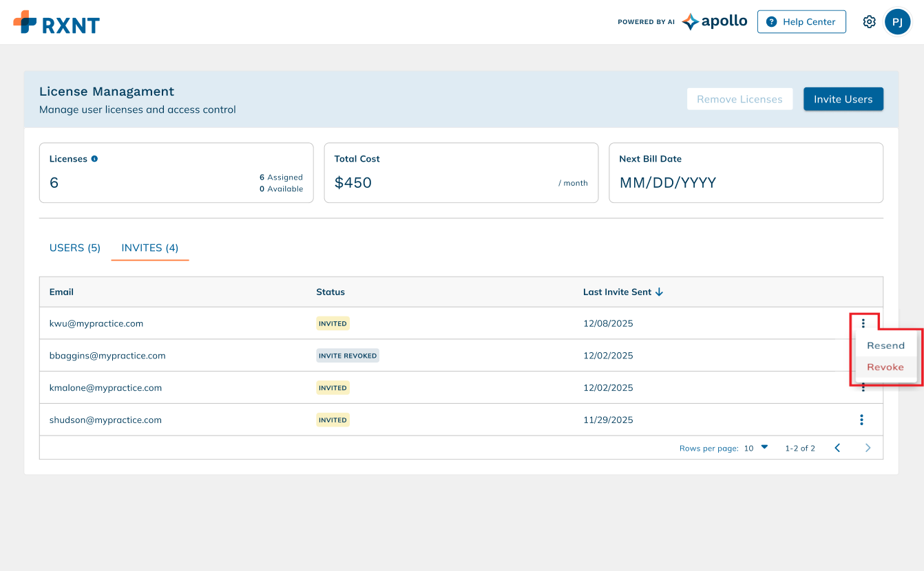Click the Remove Licenses button
The width and height of the screenshot is (924, 571).
tap(739, 99)
